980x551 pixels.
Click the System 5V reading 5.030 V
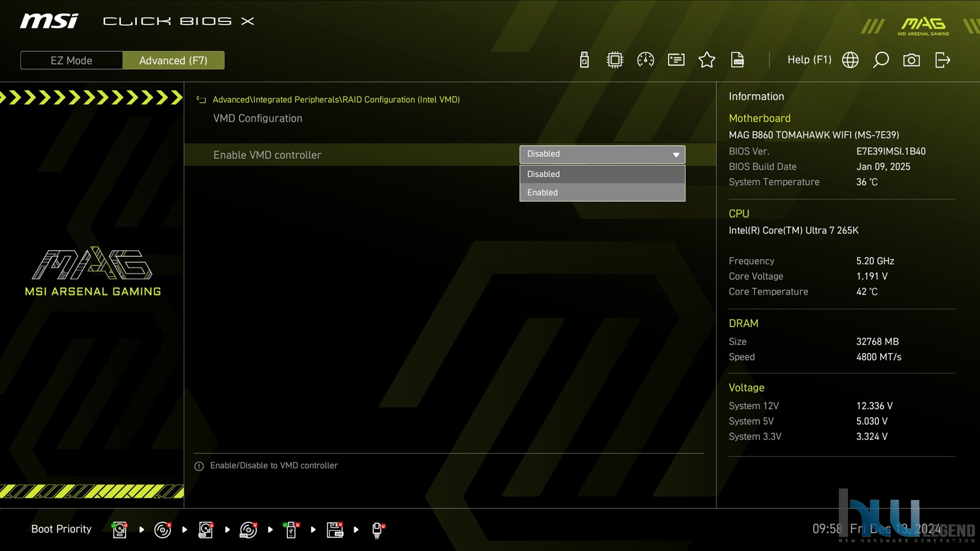872,421
